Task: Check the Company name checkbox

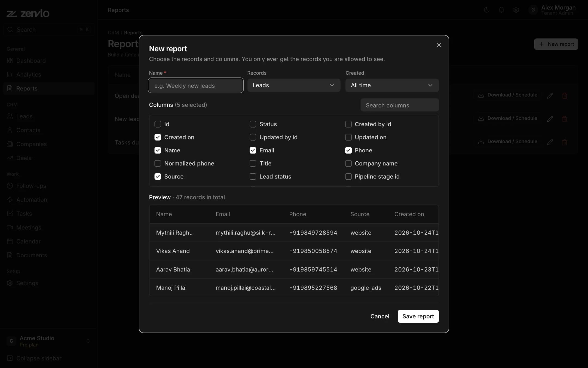Action: coord(348,164)
